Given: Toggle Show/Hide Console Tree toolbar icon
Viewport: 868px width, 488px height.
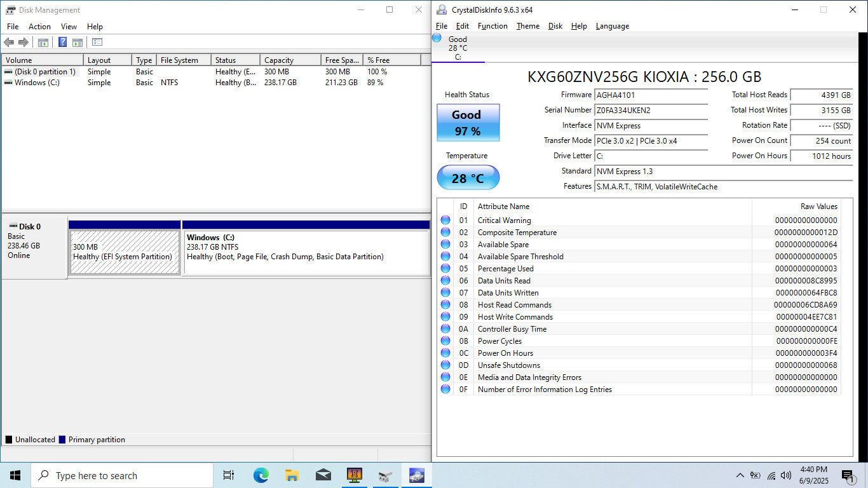Looking at the screenshot, I should click(x=43, y=43).
